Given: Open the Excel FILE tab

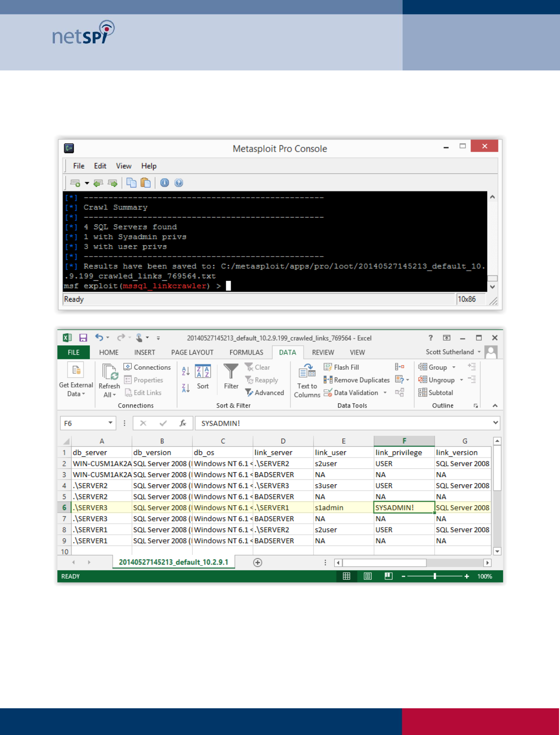Looking at the screenshot, I should pos(74,352).
